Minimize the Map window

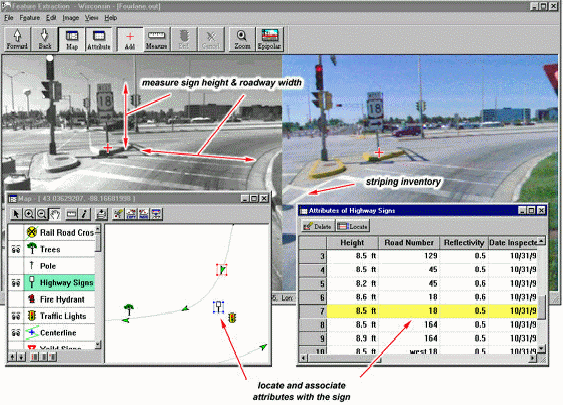pos(245,198)
